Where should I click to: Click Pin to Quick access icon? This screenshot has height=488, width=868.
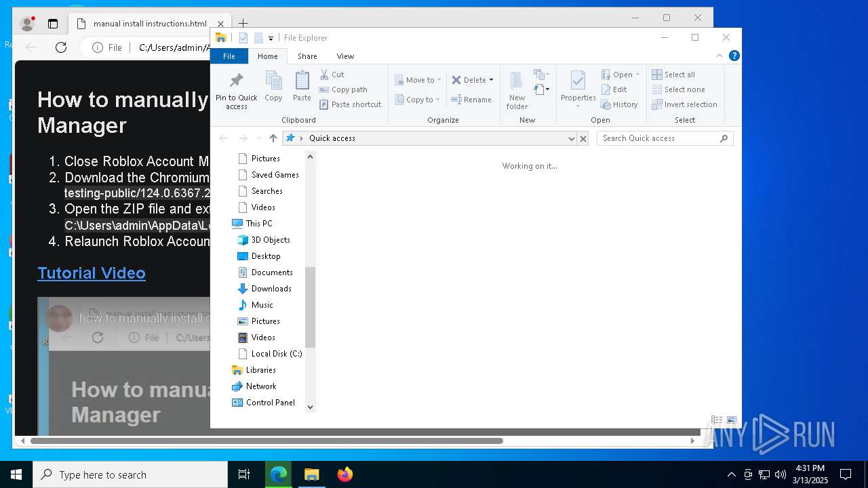[x=236, y=81]
